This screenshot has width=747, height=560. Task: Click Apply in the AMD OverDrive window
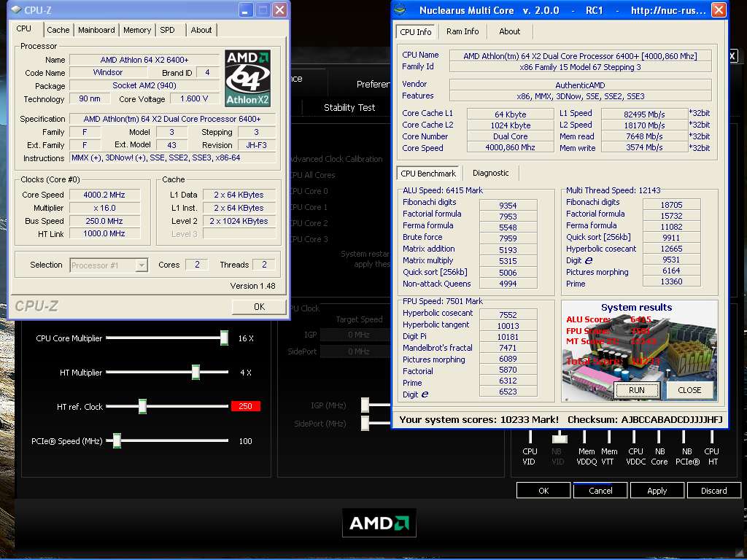pos(657,491)
